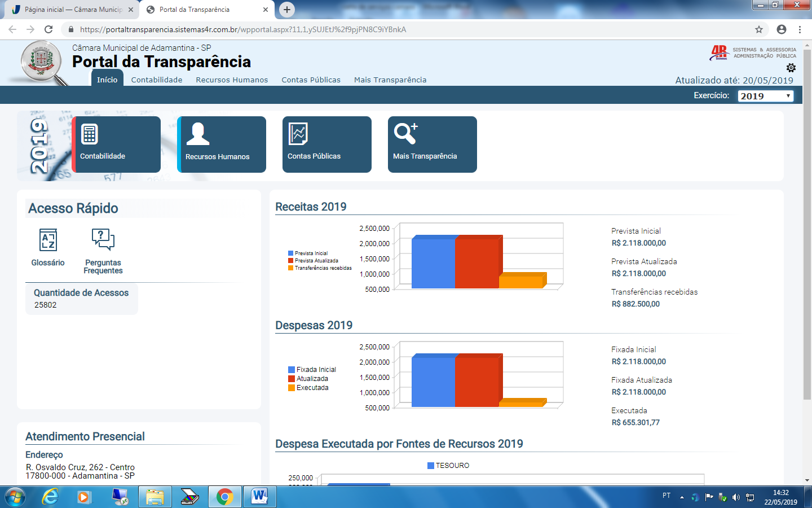Image resolution: width=812 pixels, height=508 pixels.
Task: Click the Mais Transparência menu link
Action: point(390,80)
